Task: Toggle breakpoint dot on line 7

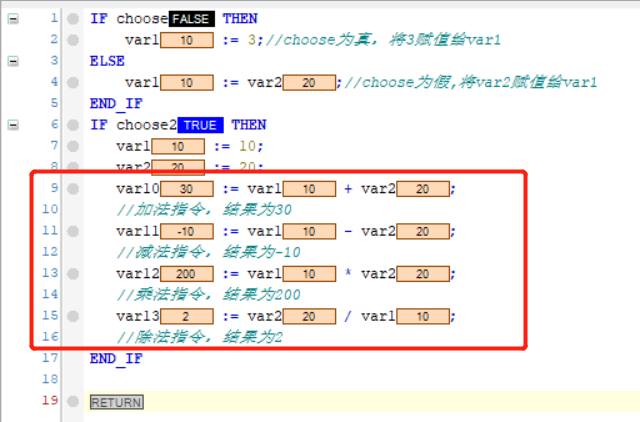Action: click(73, 146)
